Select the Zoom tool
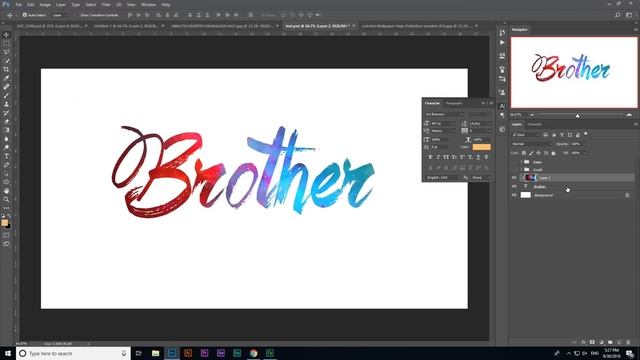This screenshot has width=640, height=360. click(6, 199)
